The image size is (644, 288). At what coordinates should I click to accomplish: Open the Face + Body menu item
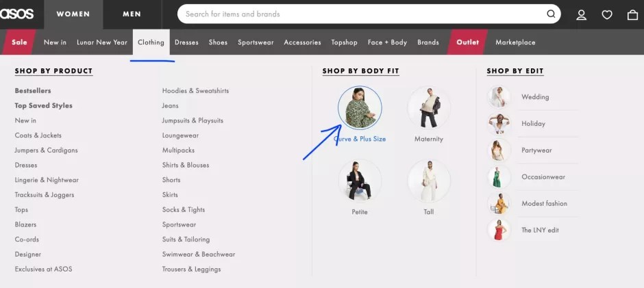(x=387, y=42)
